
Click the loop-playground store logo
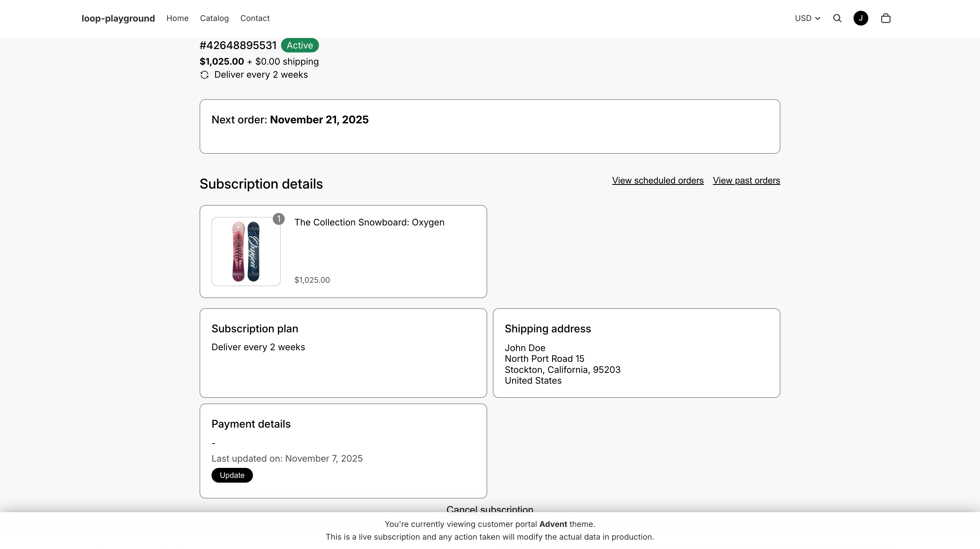(118, 18)
